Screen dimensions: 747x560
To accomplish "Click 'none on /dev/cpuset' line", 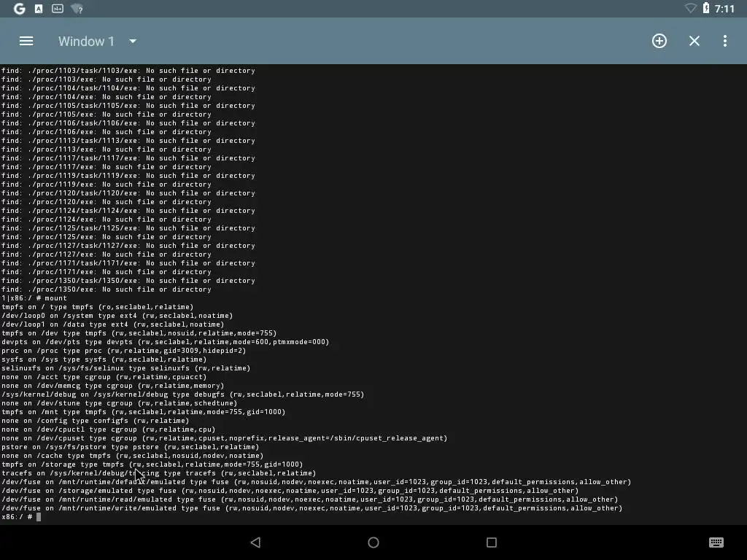I will 225,438.
